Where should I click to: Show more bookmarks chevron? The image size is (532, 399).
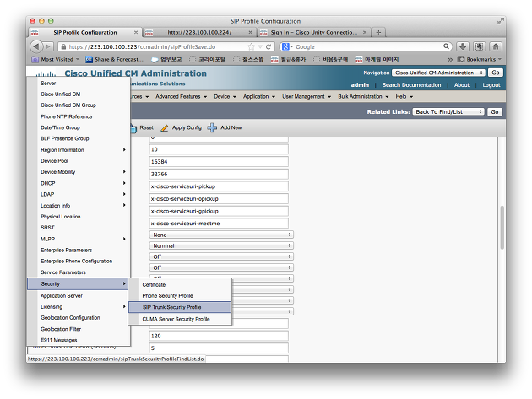[450, 59]
